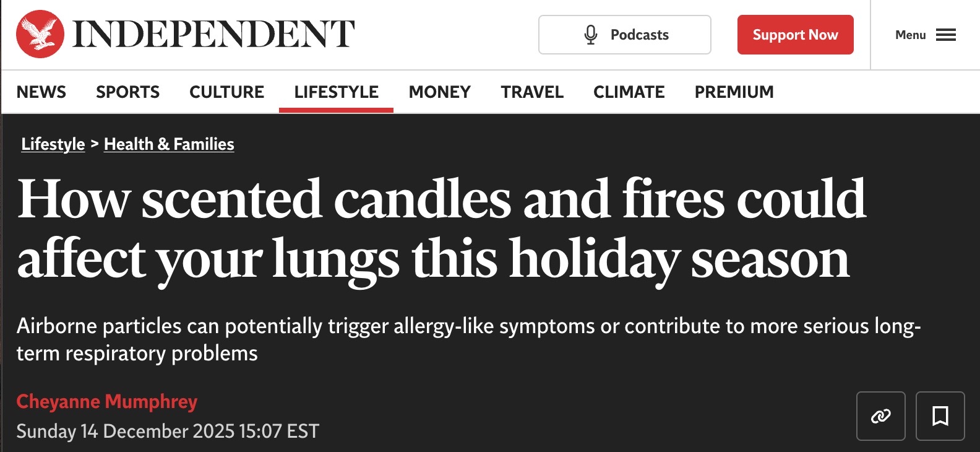Open Health & Families breadcrumb link

pyautogui.click(x=169, y=144)
